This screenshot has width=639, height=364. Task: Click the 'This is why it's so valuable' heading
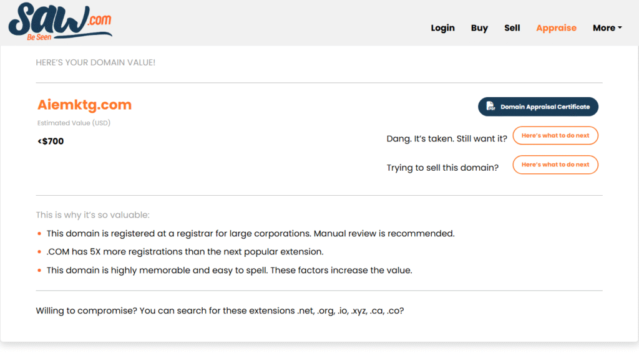[92, 215]
